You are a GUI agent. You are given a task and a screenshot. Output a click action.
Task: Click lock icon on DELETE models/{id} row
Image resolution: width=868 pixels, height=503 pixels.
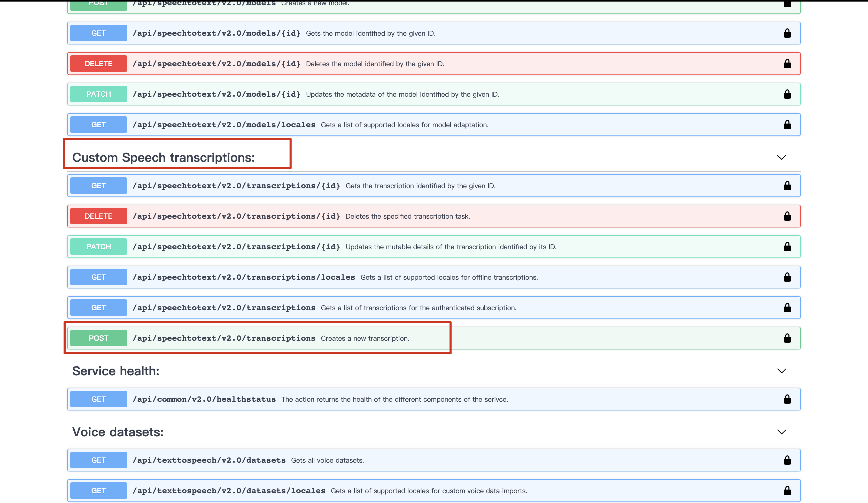click(x=787, y=64)
